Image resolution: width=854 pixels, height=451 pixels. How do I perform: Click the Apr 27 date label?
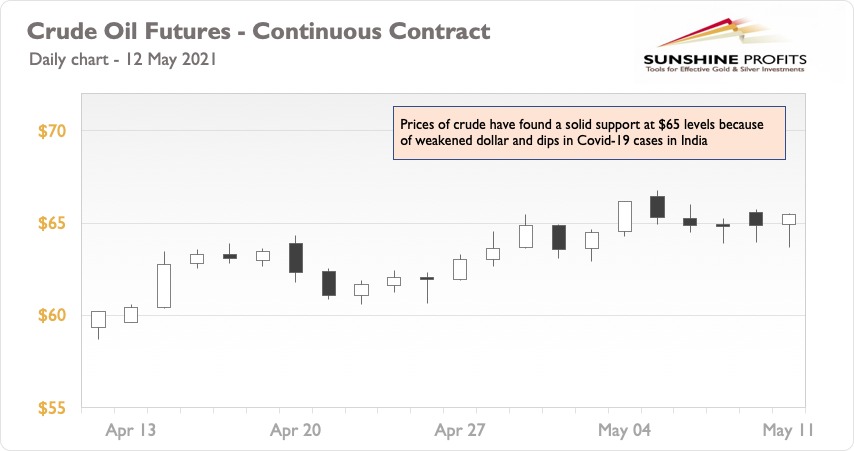click(460, 430)
